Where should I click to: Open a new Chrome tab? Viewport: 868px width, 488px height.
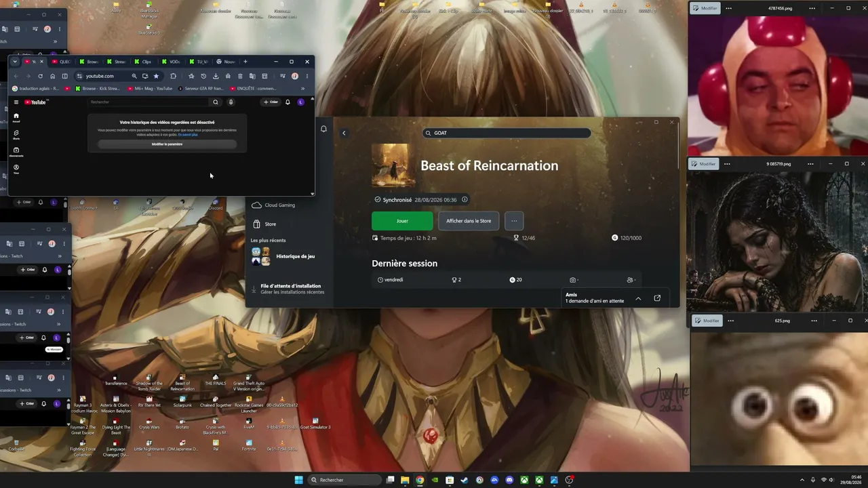[x=245, y=62]
